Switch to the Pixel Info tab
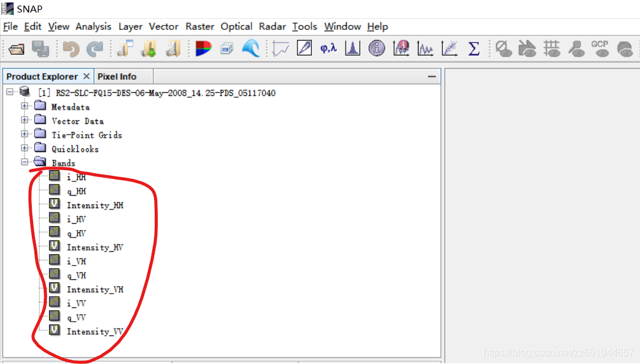The height and width of the screenshot is (364, 640). pos(117,77)
